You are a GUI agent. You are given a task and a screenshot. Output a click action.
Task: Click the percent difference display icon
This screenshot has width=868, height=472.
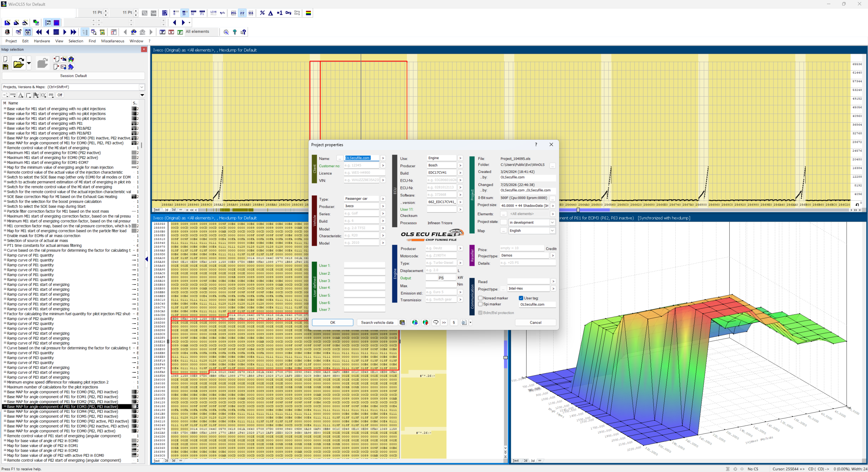pos(262,13)
